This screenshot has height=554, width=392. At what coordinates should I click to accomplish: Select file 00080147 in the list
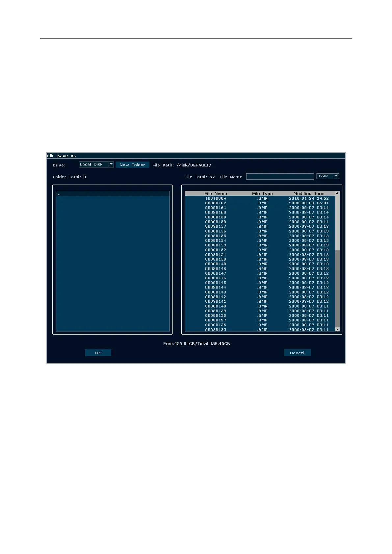(x=260, y=273)
